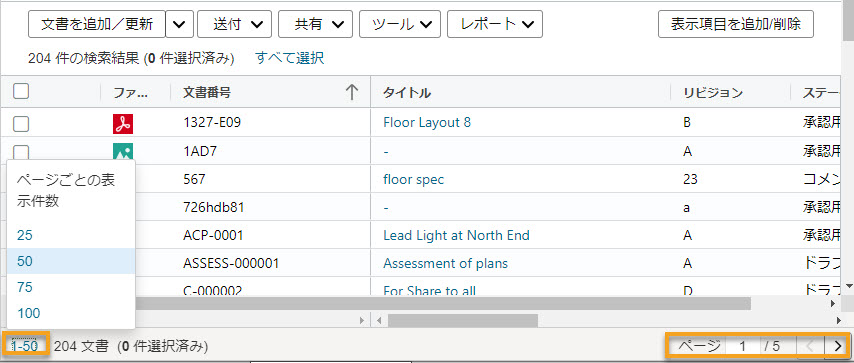
Task: Click the previous page left chevron
Action: click(809, 345)
